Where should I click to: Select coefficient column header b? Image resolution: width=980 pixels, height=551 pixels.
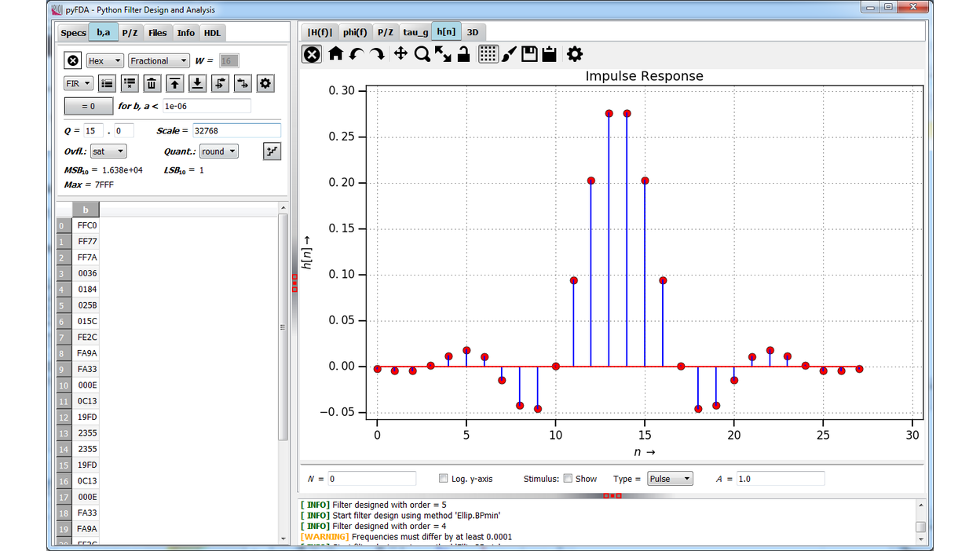click(86, 210)
